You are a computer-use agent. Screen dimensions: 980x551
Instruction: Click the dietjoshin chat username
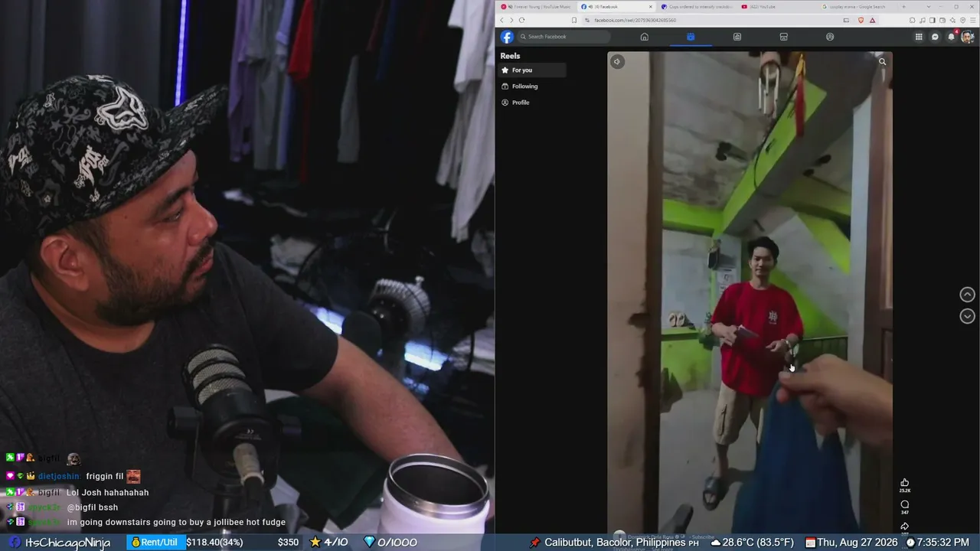pyautogui.click(x=58, y=476)
